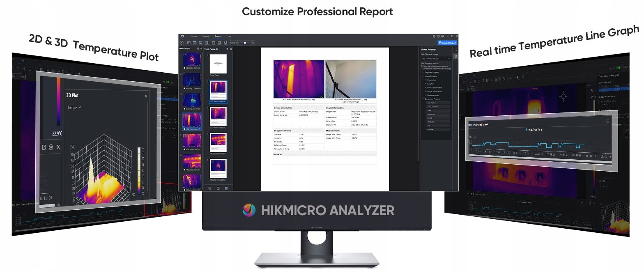Click the Site Location property field
Image resolution: width=644 pixels, height=273 pixels.
click(438, 107)
